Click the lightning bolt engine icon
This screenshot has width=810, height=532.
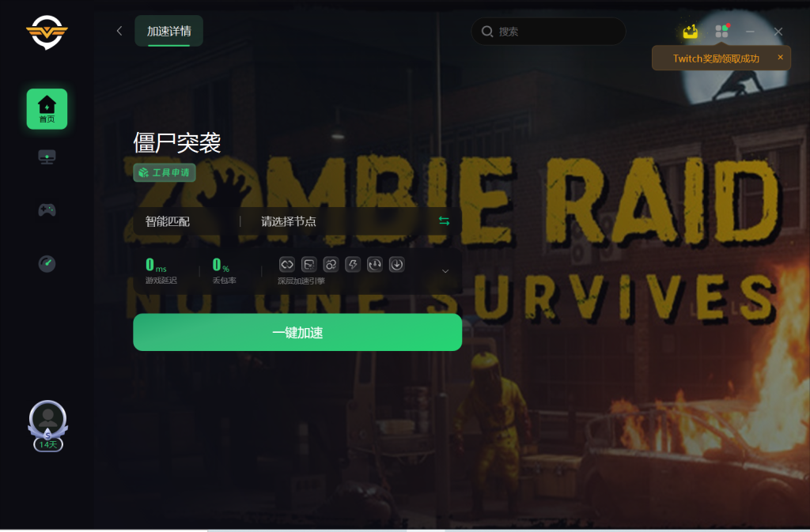pos(353,265)
